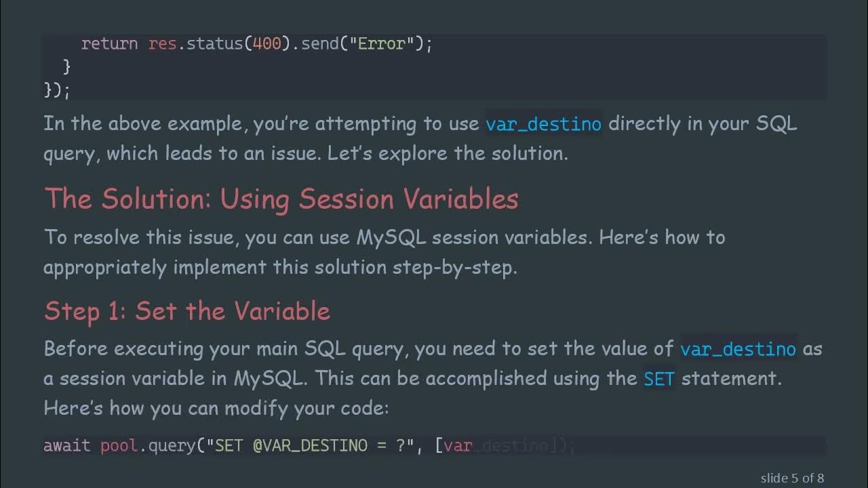The width and height of the screenshot is (868, 488).
Task: Click the "Let's explore the solution" sentence
Action: pyautogui.click(x=448, y=153)
